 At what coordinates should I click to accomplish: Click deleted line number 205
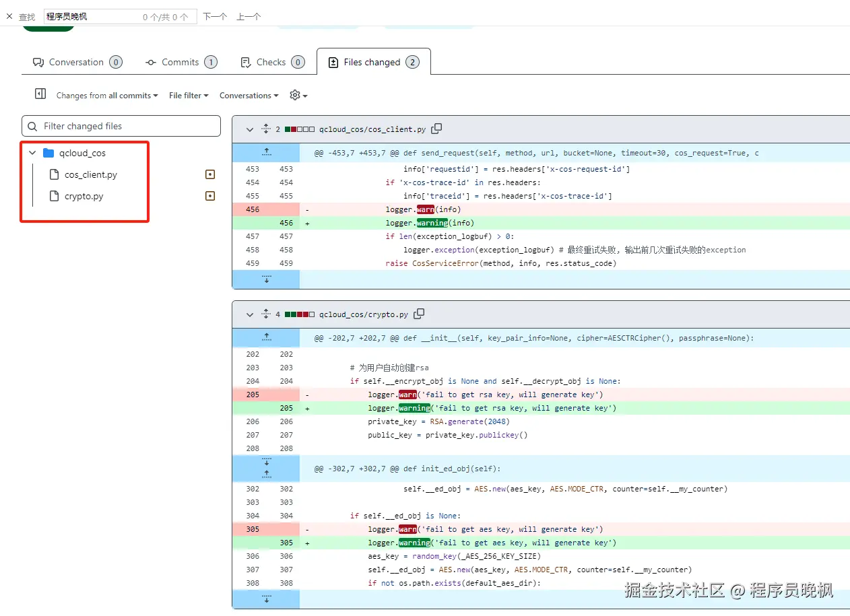point(253,395)
